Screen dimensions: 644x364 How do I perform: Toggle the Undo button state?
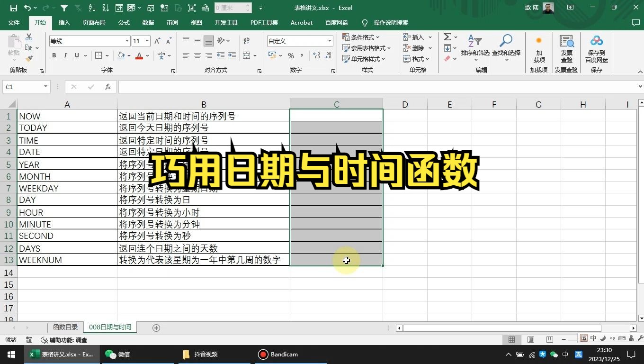[x=27, y=8]
